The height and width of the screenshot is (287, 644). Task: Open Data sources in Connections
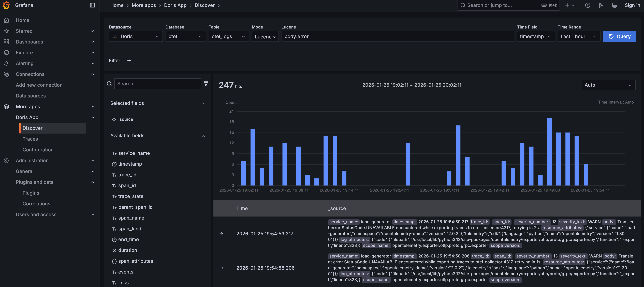coord(31,96)
